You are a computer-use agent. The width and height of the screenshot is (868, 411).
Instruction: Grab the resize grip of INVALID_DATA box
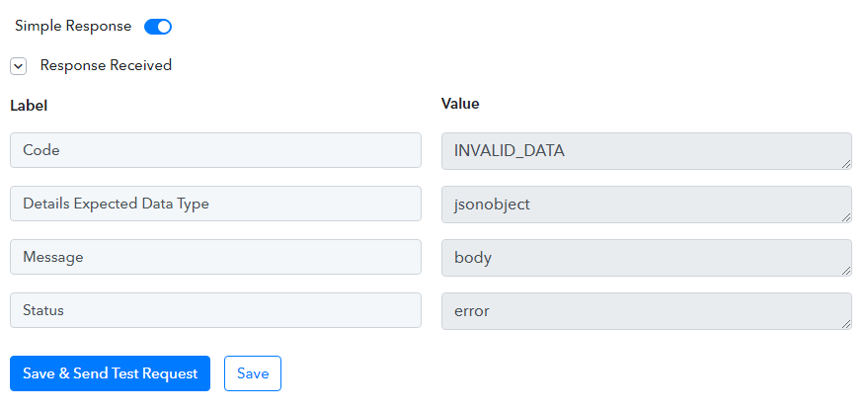(846, 164)
